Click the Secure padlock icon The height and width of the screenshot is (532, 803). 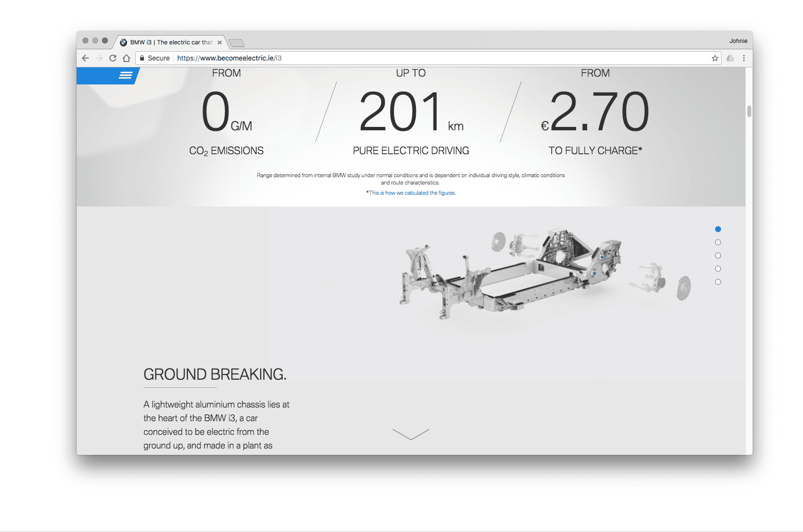[142, 58]
